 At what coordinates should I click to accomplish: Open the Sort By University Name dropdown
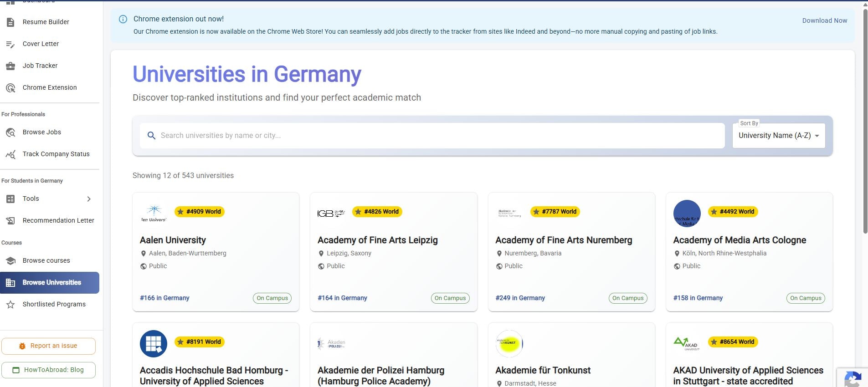coord(779,136)
